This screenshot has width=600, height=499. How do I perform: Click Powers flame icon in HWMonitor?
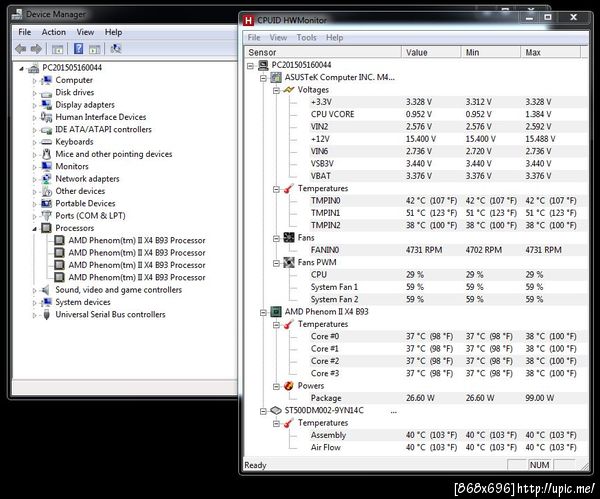[289, 386]
